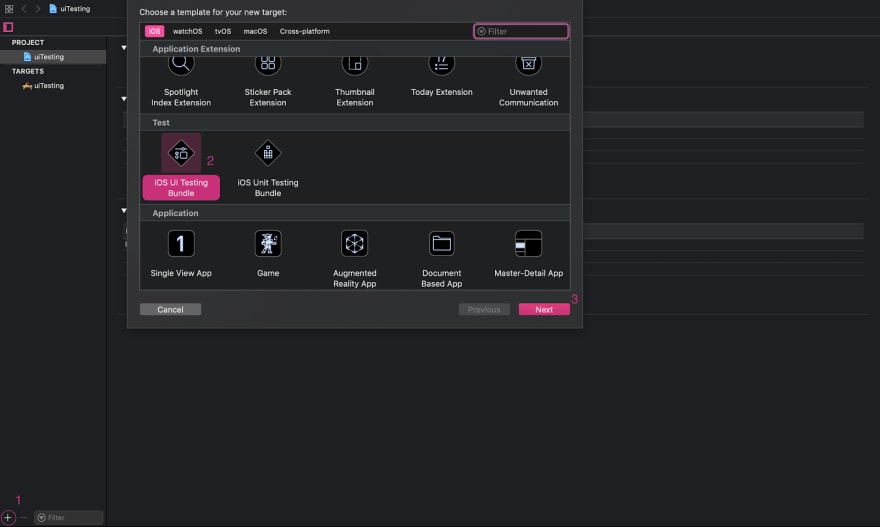
Task: Click the Previous button
Action: coord(484,309)
